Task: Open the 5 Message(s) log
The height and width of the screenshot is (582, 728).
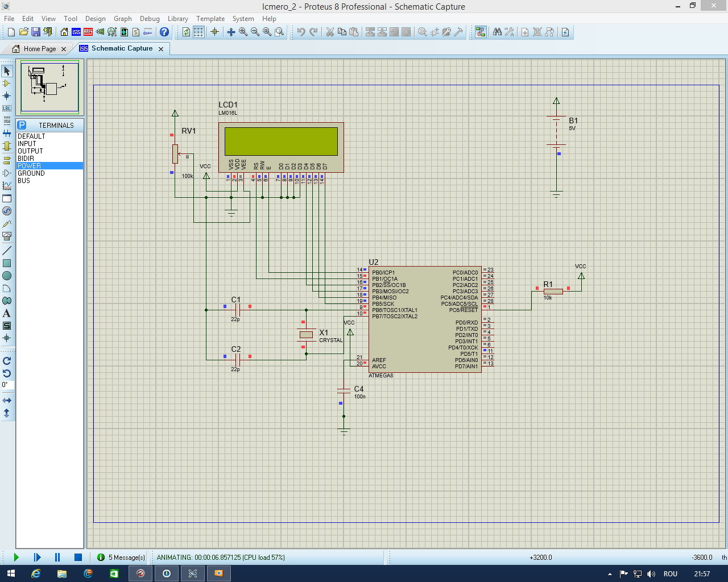Action: (121, 558)
